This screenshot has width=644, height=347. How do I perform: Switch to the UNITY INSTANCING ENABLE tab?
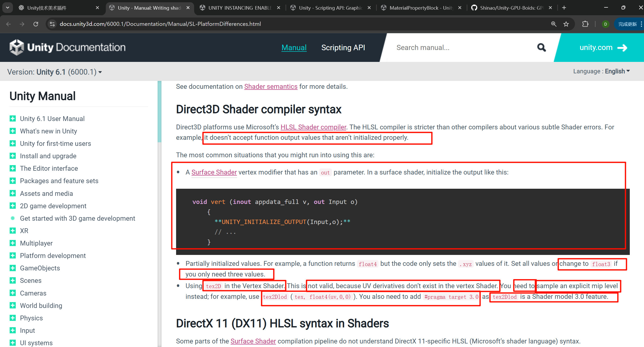pos(240,8)
